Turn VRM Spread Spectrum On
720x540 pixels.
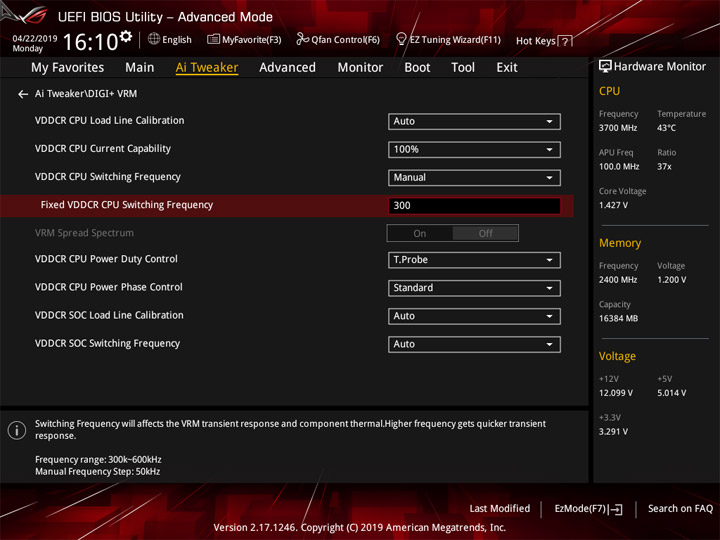click(x=420, y=233)
